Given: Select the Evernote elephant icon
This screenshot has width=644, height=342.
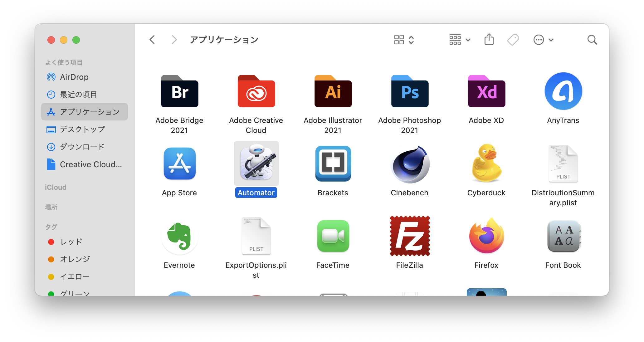Looking at the screenshot, I should [179, 237].
